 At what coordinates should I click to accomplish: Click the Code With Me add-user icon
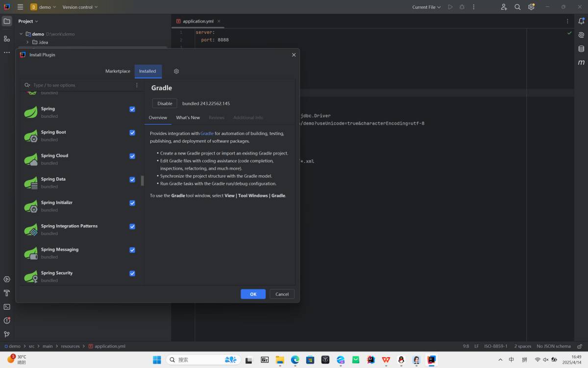point(504,7)
